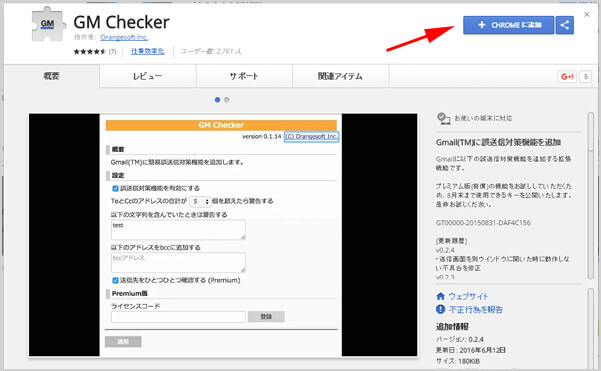Select the second screenshot carousel dot

[x=227, y=100]
